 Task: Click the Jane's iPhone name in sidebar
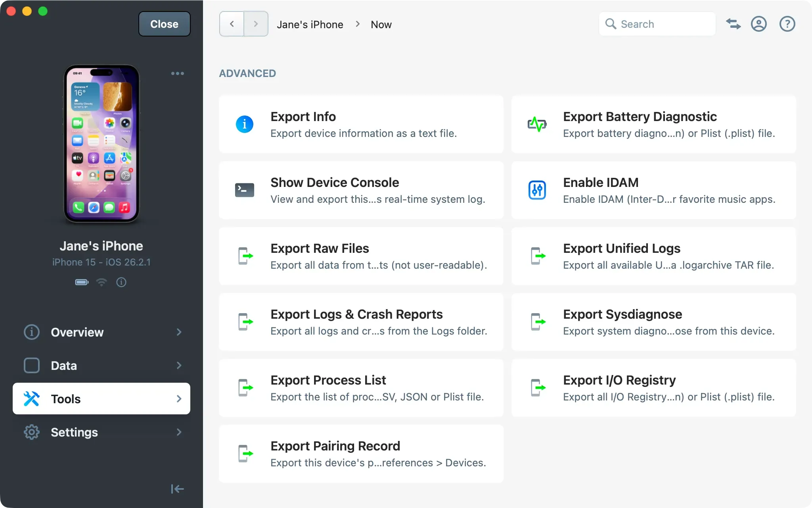point(101,246)
